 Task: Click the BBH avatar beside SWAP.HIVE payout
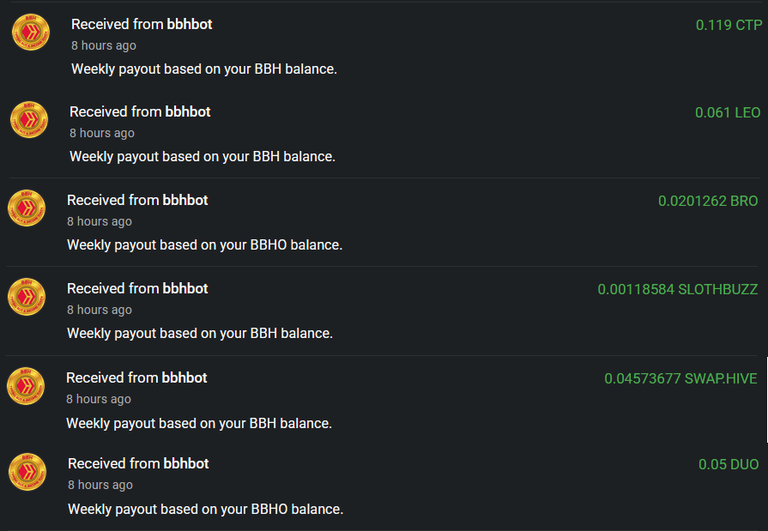tap(25, 386)
